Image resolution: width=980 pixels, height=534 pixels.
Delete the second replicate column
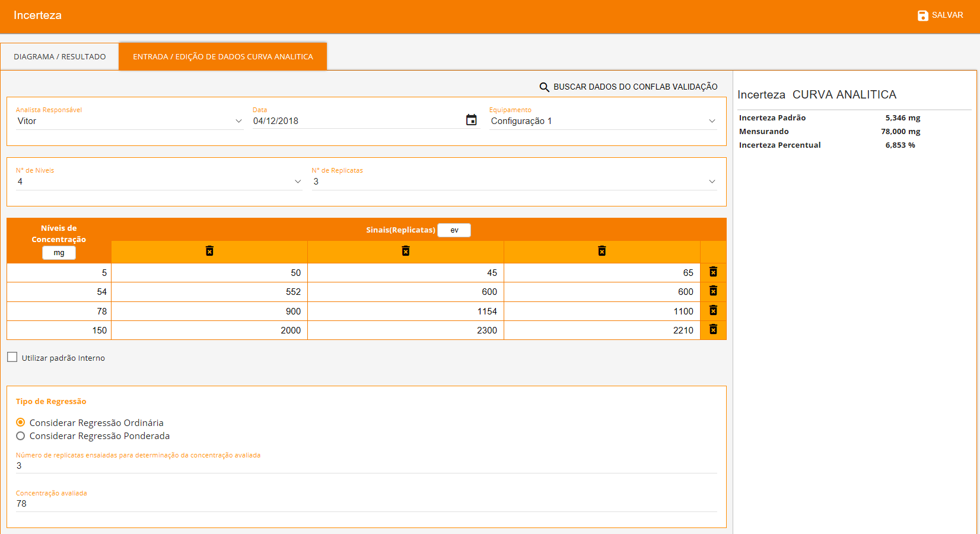(x=406, y=251)
